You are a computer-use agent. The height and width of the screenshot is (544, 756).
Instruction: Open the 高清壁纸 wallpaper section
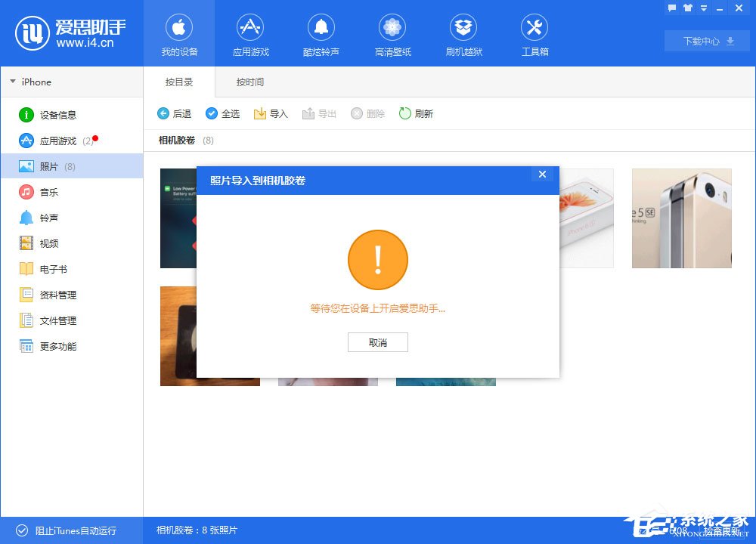pyautogui.click(x=392, y=34)
